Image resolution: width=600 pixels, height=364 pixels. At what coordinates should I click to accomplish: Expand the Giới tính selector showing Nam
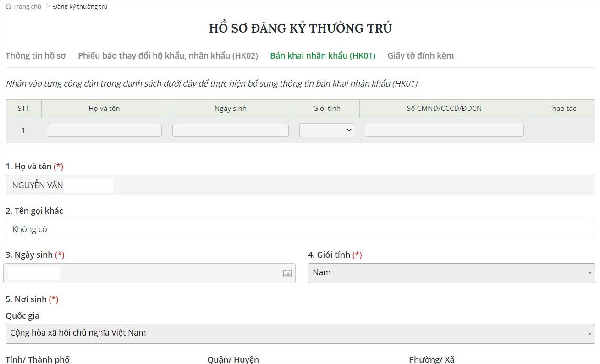[451, 273]
